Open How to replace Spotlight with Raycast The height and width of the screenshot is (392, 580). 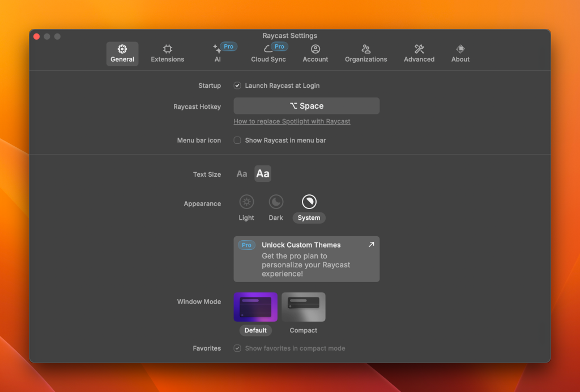(292, 121)
